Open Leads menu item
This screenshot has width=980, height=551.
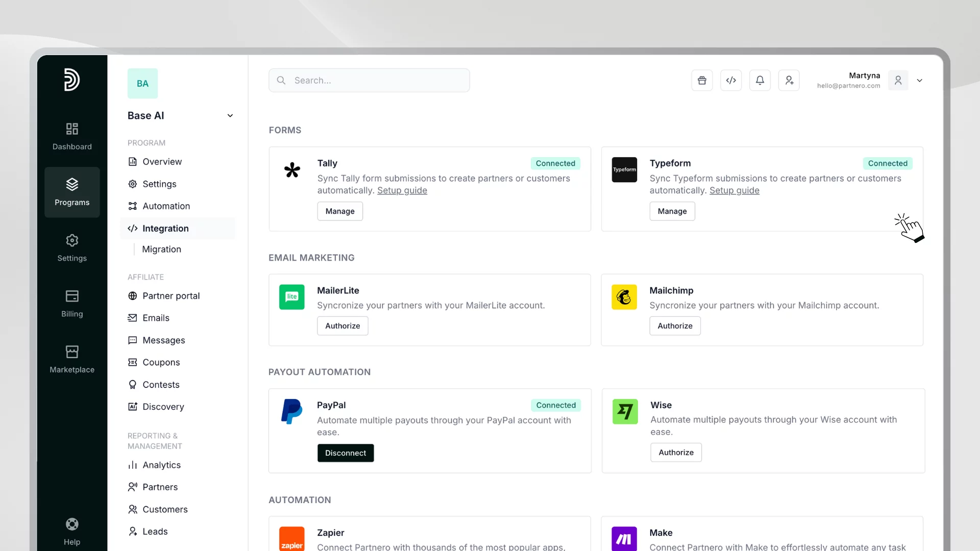click(178, 532)
